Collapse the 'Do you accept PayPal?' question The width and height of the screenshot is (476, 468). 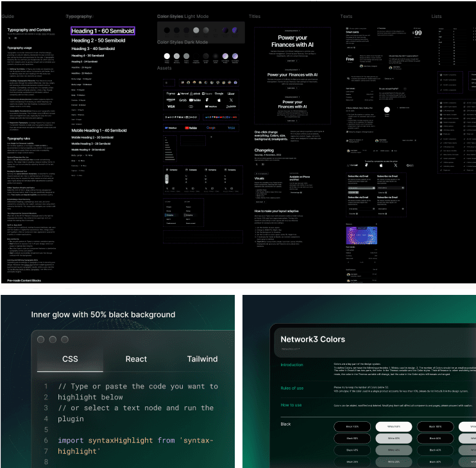pyautogui.click(x=405, y=88)
